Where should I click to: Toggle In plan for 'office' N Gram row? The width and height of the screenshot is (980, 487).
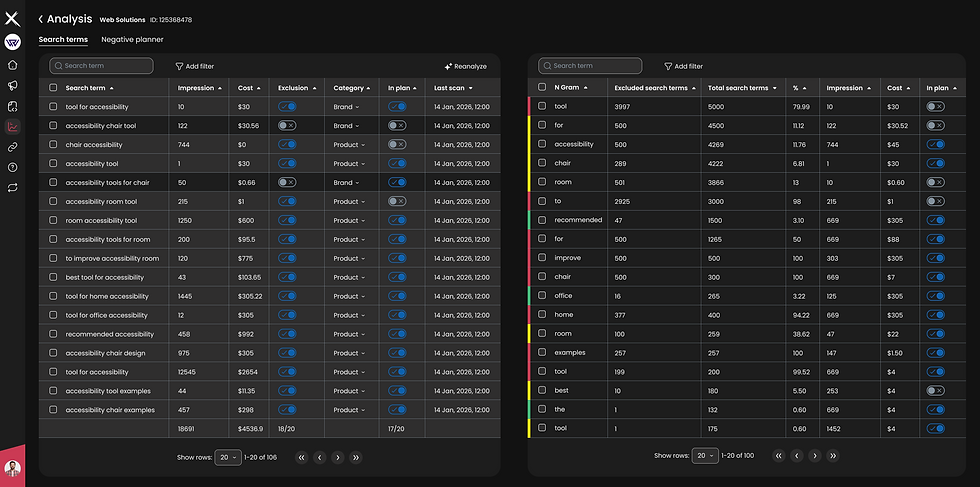coord(936,296)
